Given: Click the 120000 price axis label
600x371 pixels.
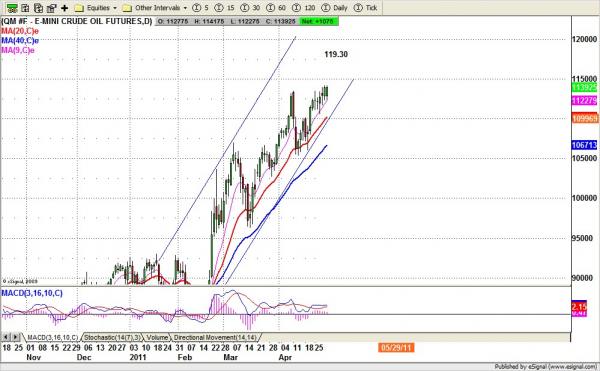Looking at the screenshot, I should (x=584, y=39).
